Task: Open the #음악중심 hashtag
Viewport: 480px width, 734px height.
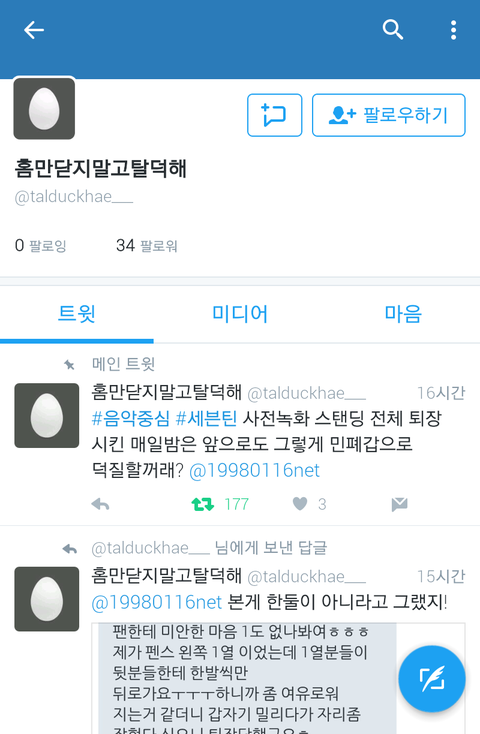Action: click(130, 418)
